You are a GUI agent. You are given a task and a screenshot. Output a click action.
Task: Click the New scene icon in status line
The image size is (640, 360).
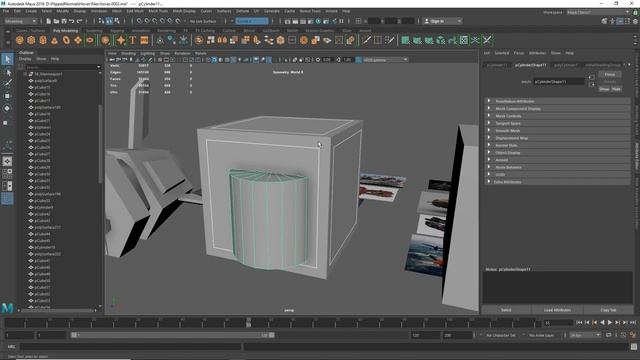click(49, 21)
